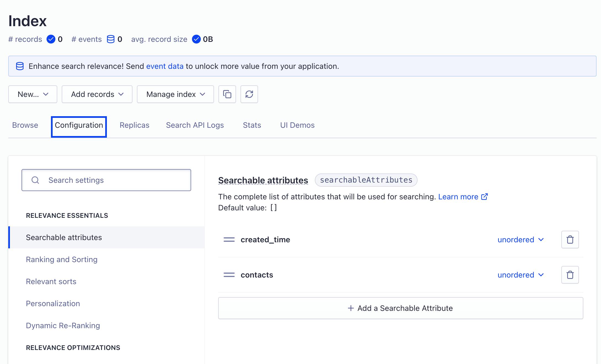The width and height of the screenshot is (601, 364).
Task: Delete the contacts searchable attribute
Action: tap(570, 275)
